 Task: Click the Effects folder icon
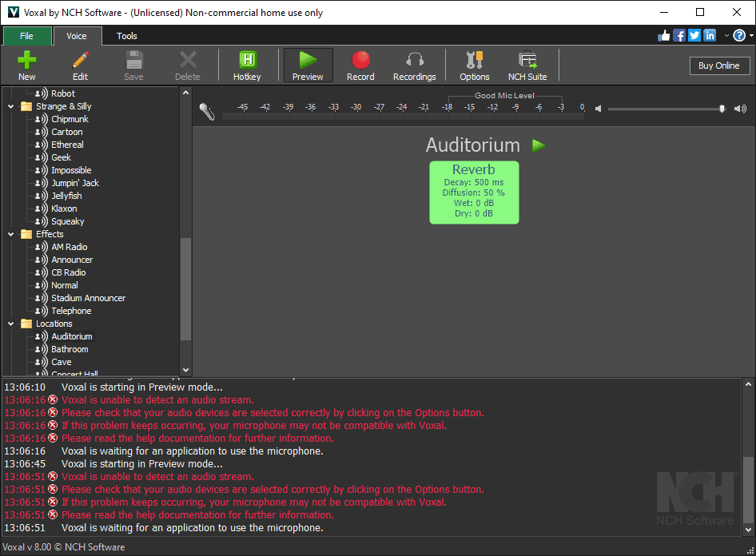26,234
